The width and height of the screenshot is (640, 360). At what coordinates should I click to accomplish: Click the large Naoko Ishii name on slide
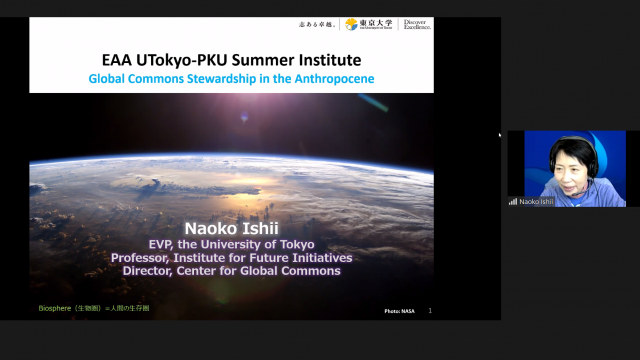pyautogui.click(x=231, y=229)
